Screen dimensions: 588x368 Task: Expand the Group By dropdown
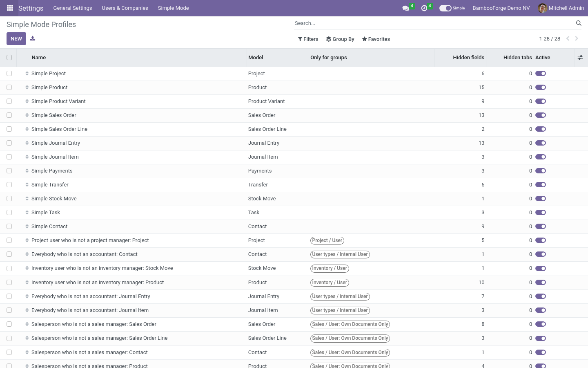point(340,39)
